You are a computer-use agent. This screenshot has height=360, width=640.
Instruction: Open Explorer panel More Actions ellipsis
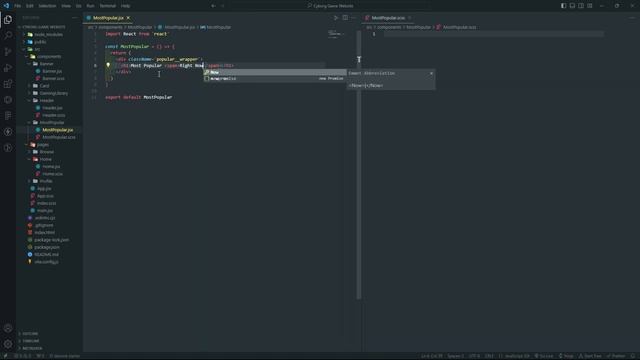pos(74,18)
